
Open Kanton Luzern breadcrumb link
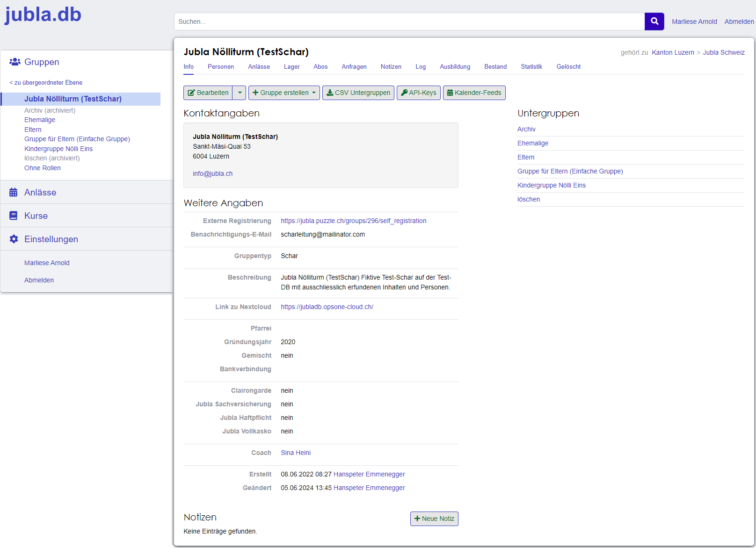(673, 52)
